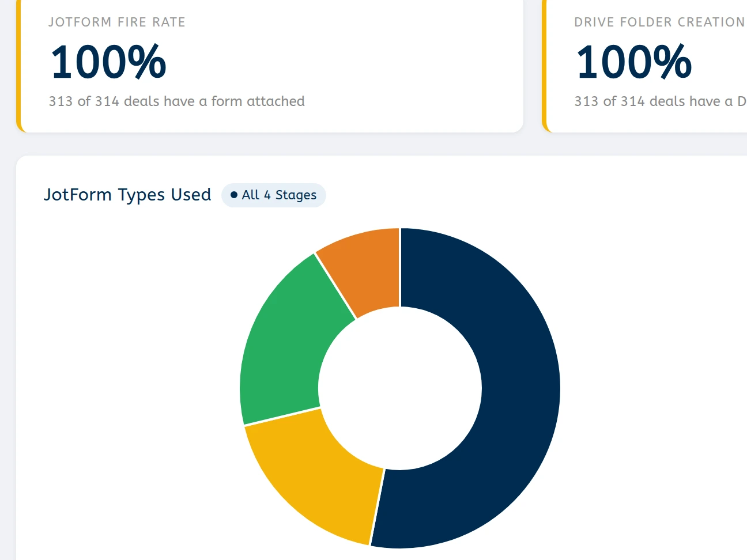Click the 100% value in Drive Folder Creation card
Screen dimensions: 747x560
[x=634, y=62]
